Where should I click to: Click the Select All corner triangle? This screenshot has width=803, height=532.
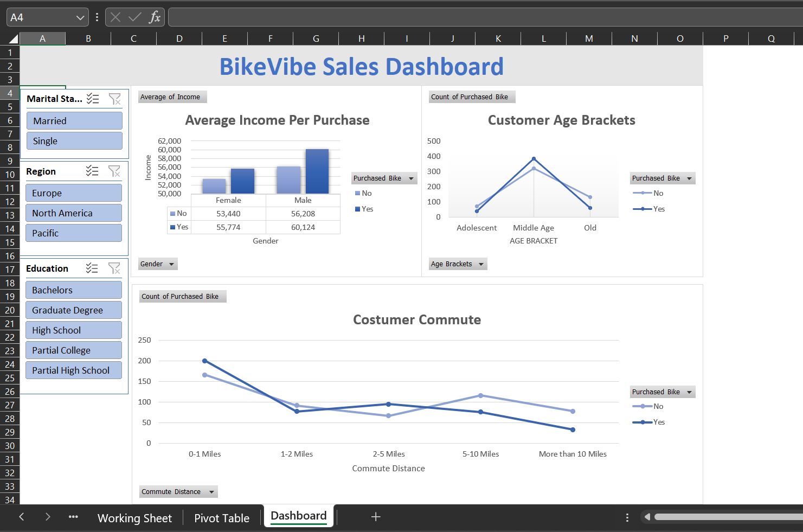tap(13, 39)
